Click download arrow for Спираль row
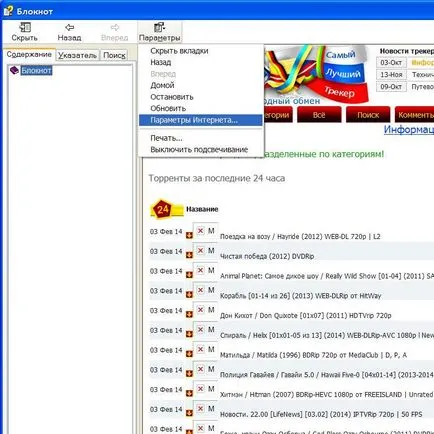The width and height of the screenshot is (434, 434). click(x=189, y=334)
